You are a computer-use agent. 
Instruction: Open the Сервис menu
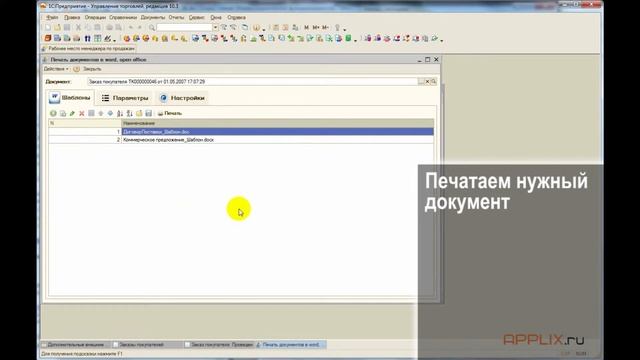(196, 18)
